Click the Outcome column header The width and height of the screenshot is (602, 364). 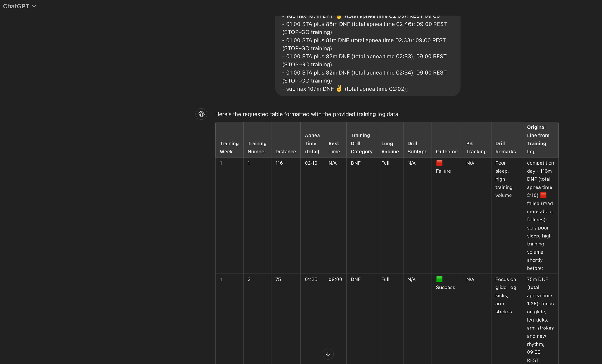click(447, 152)
